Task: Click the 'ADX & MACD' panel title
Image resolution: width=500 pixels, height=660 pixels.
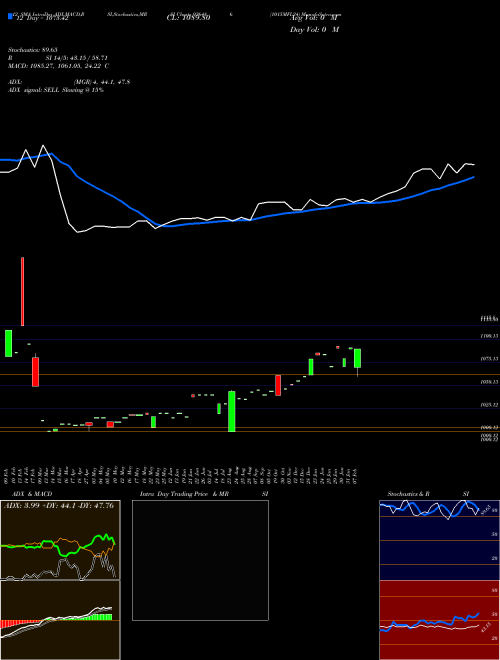Action: [32, 494]
